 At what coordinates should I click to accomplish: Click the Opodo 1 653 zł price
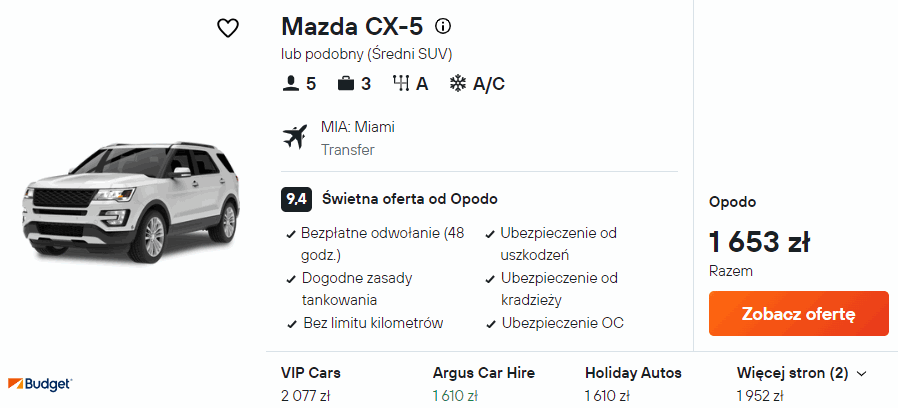(x=759, y=242)
